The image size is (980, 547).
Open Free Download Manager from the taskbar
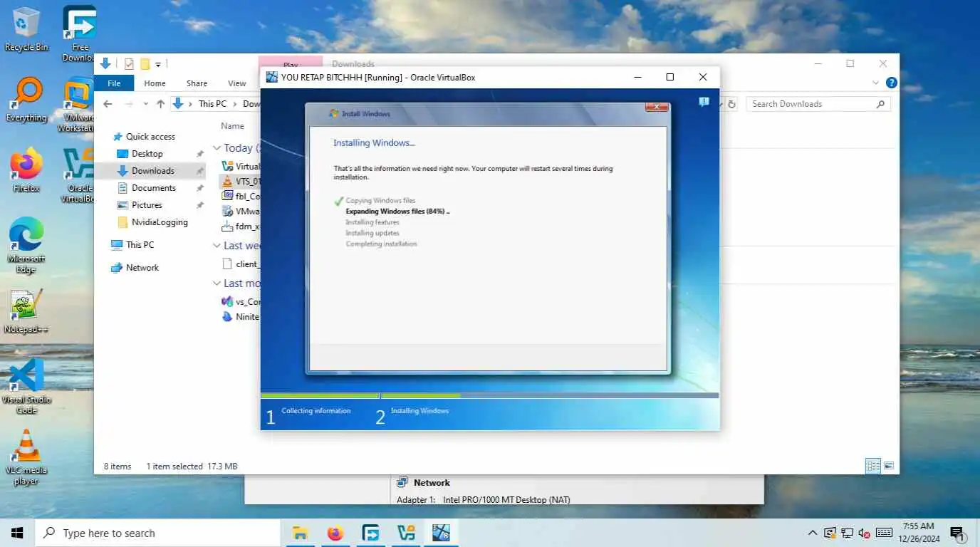tap(370, 533)
